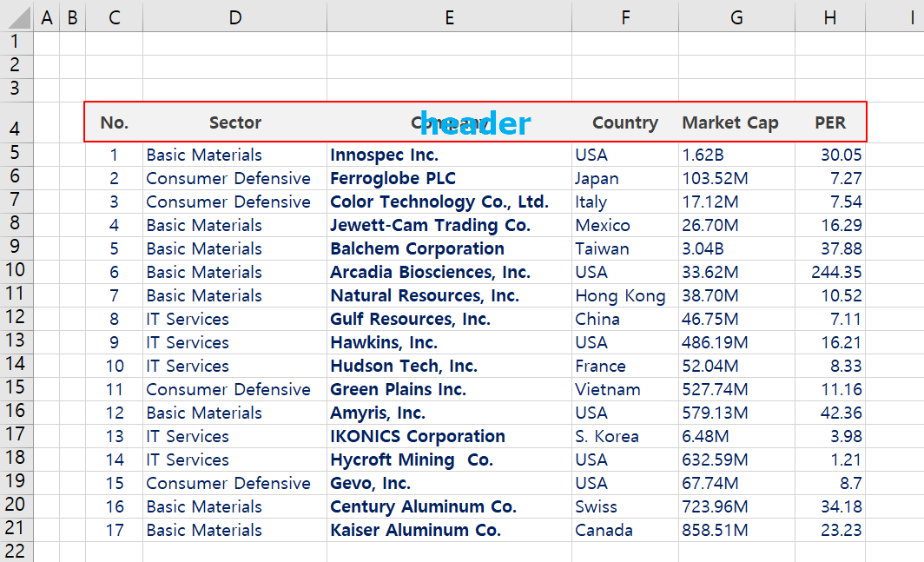The width and height of the screenshot is (924, 562).
Task: Select column D header
Action: 234,17
